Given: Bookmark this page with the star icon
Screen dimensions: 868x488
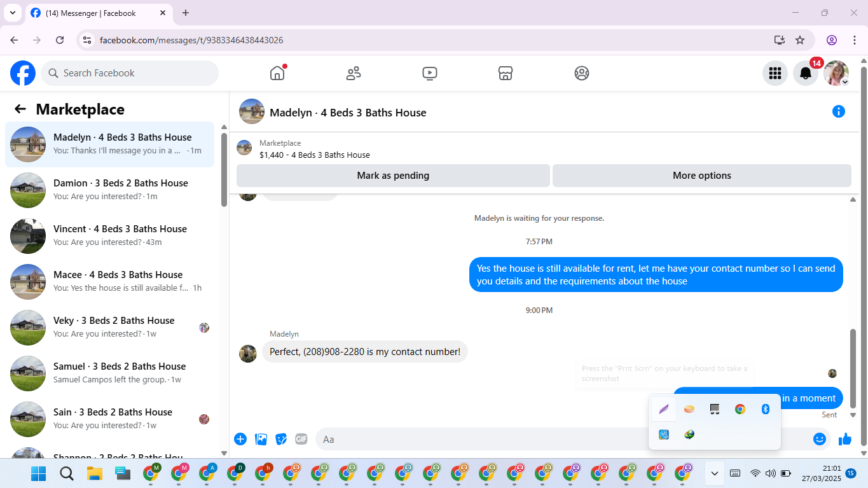Looking at the screenshot, I should point(800,40).
